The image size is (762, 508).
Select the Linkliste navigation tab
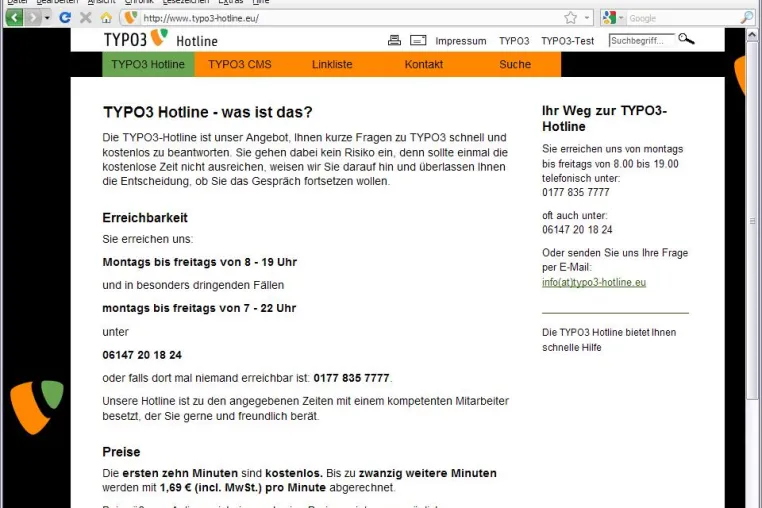pos(332,65)
